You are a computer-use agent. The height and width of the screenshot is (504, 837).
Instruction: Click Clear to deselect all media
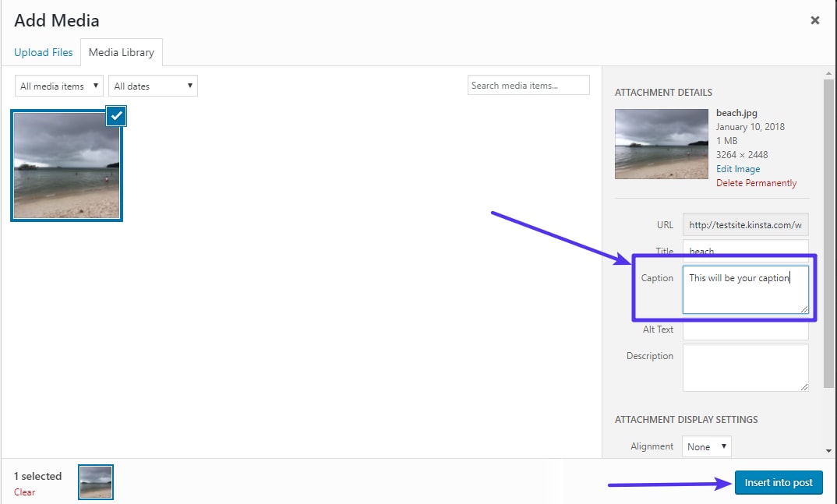24,492
